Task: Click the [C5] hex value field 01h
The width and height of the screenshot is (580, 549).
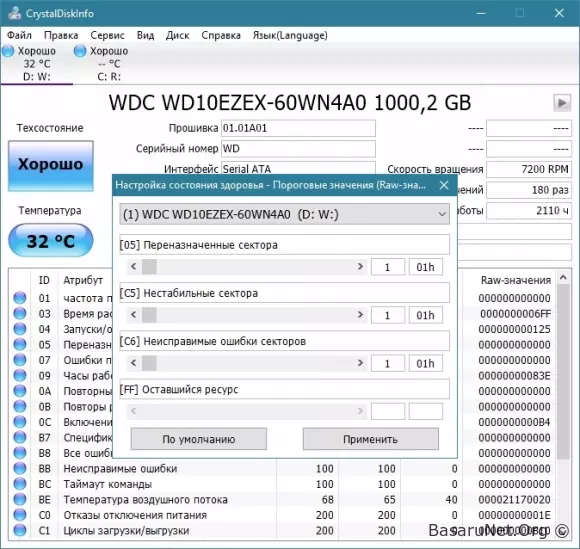Action: tap(426, 315)
